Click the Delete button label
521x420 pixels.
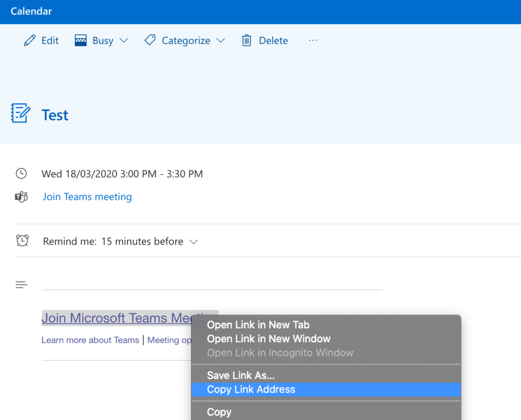pyautogui.click(x=273, y=41)
